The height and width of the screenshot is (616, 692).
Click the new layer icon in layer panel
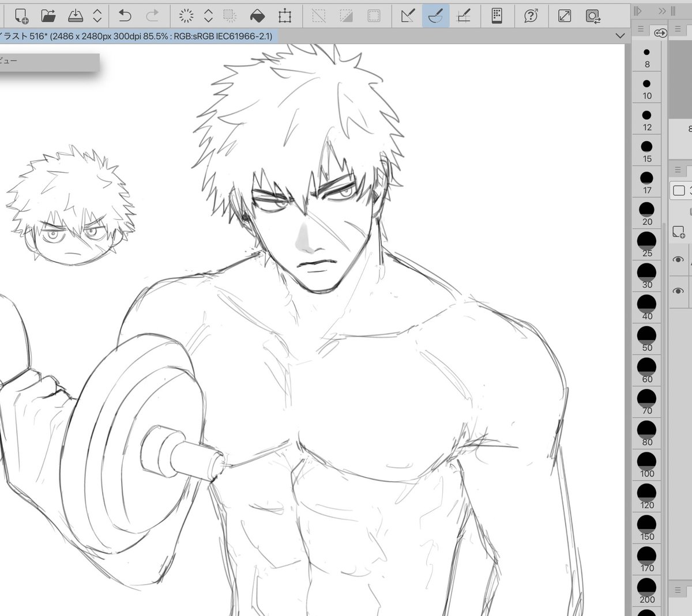(x=678, y=232)
